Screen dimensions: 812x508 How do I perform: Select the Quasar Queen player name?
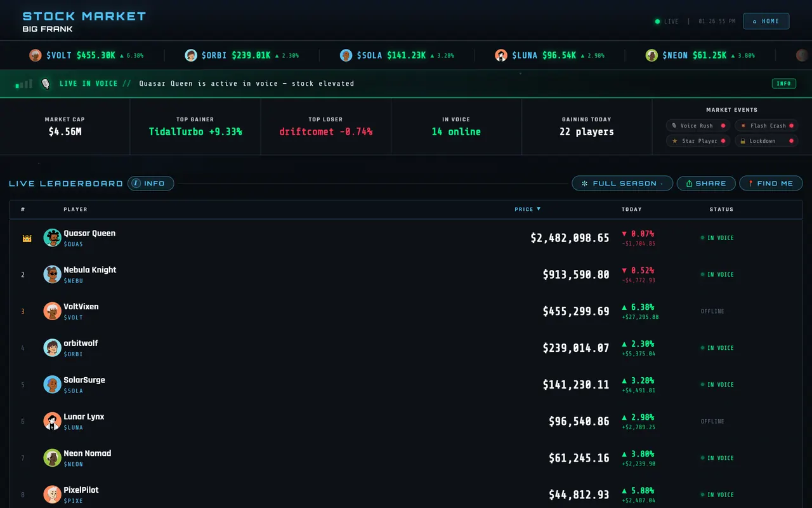pos(89,233)
